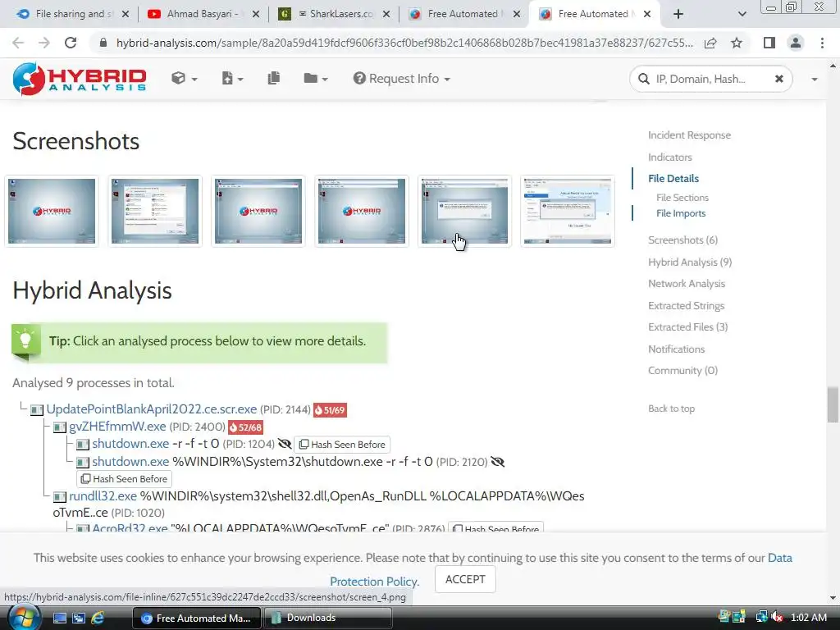Viewport: 840px width, 630px height.
Task: Open the fourth screenshot thumbnail
Action: (x=362, y=211)
